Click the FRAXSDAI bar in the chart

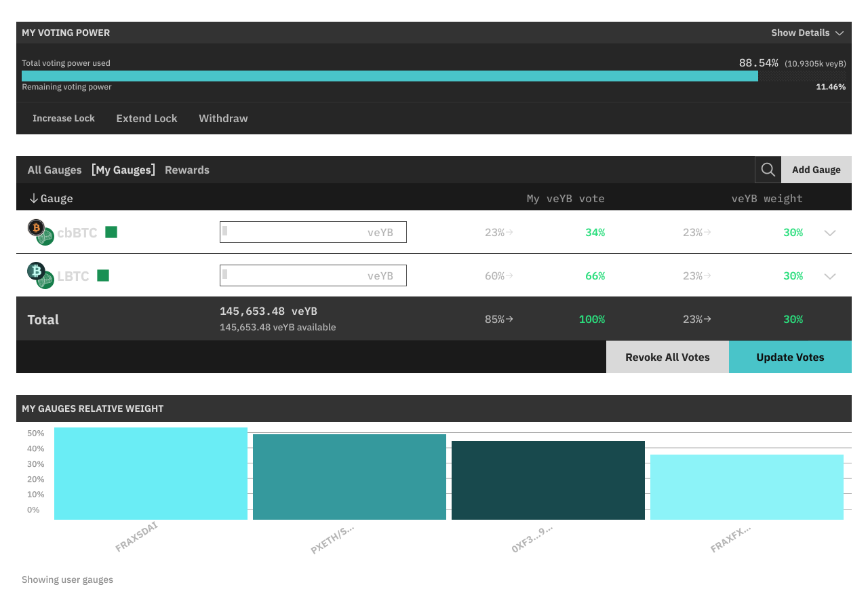[151, 474]
